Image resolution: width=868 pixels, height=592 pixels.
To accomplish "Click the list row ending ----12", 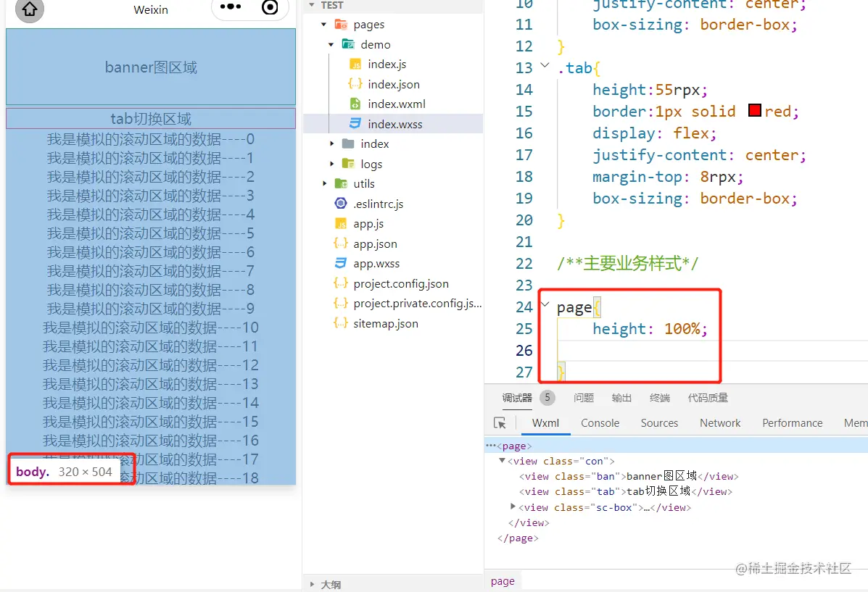I will (x=151, y=365).
